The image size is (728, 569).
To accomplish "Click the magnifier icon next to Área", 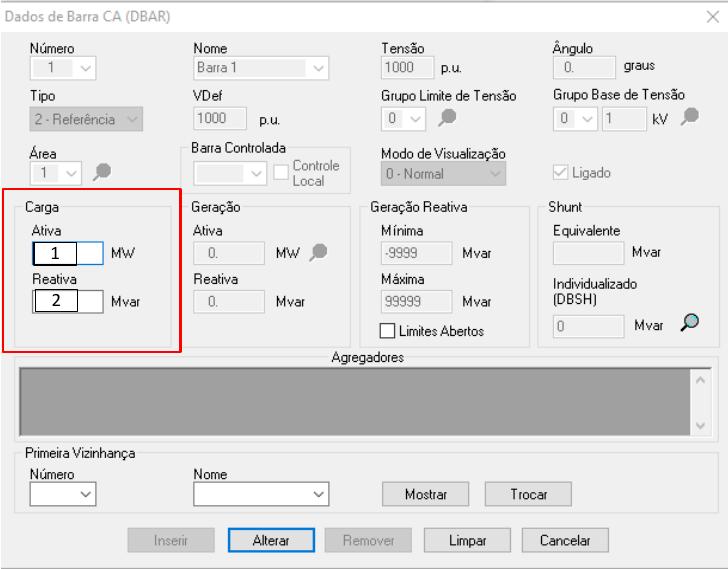I will click(102, 174).
